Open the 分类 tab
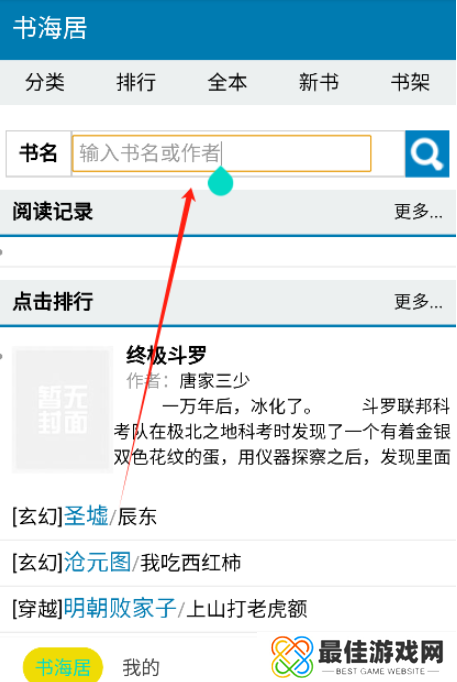 (45, 82)
